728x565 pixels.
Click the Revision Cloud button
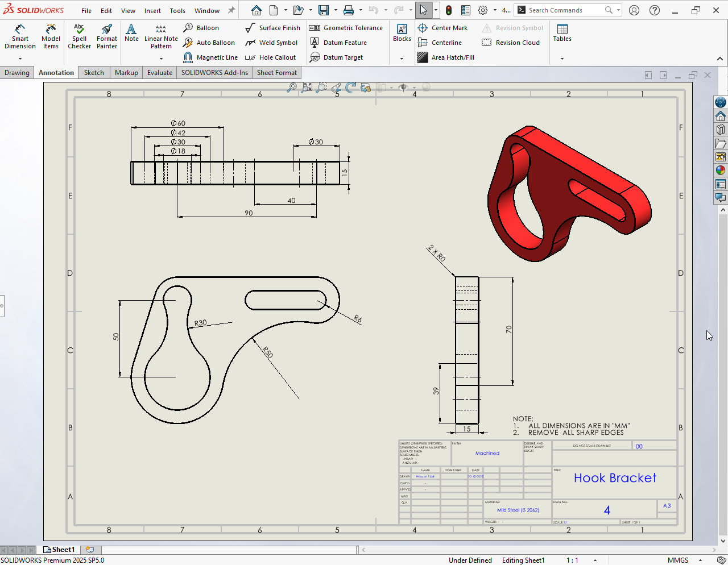(511, 43)
